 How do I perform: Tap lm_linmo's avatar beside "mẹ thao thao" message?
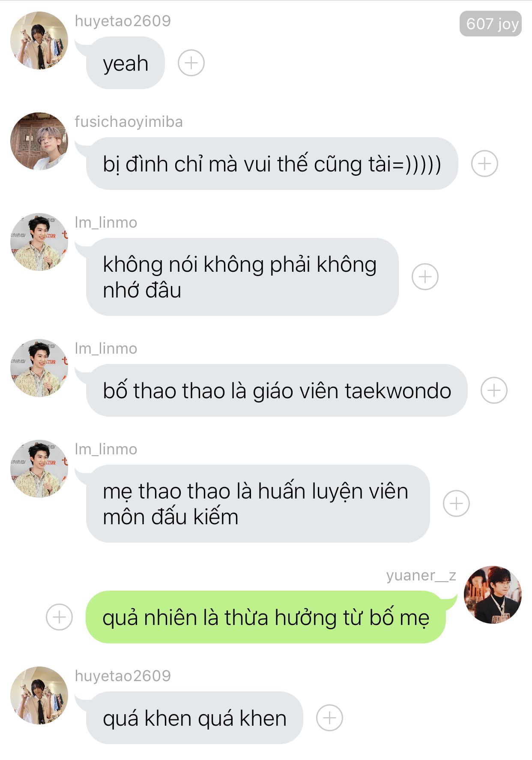tap(39, 469)
